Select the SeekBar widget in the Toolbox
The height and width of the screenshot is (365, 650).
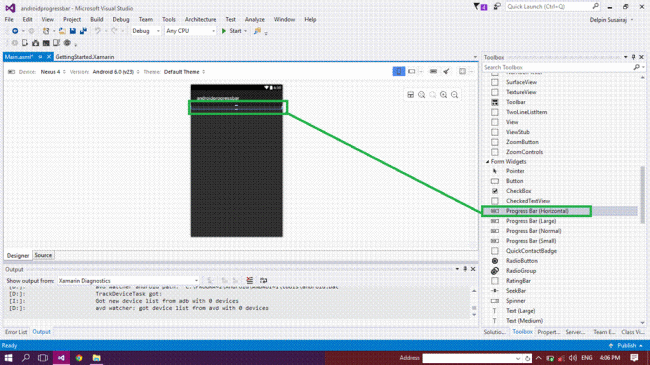tap(516, 291)
